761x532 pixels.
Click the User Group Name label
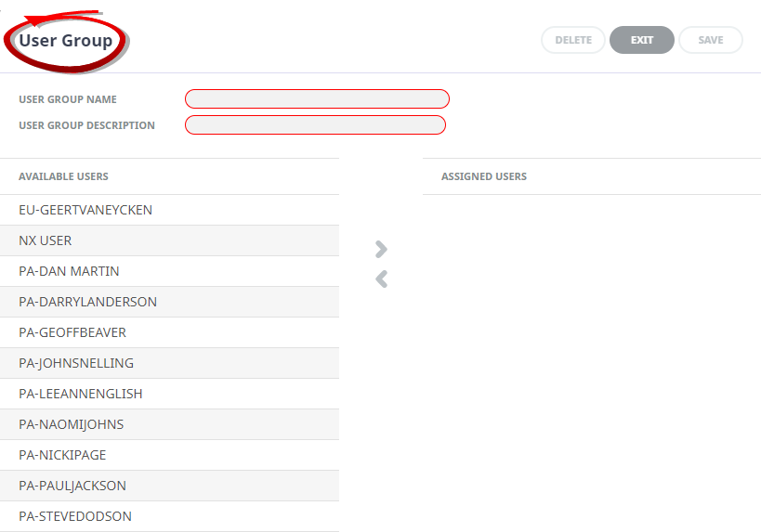click(x=68, y=99)
